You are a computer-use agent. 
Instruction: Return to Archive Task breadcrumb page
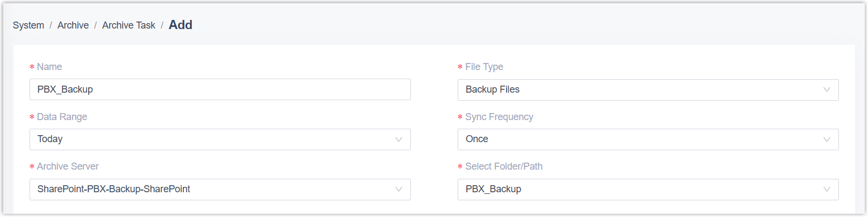(129, 25)
